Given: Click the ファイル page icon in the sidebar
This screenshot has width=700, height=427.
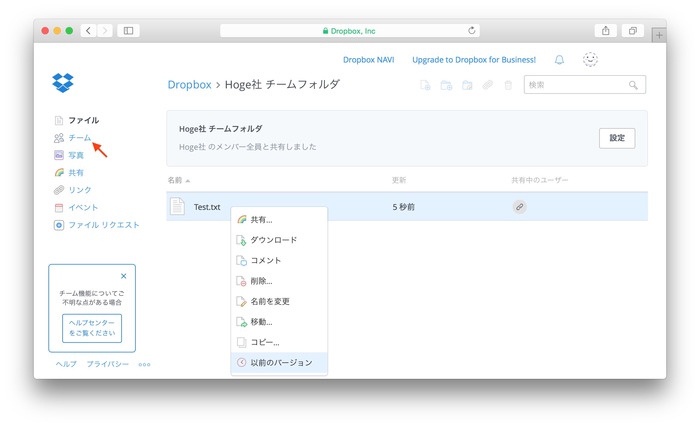Looking at the screenshot, I should point(59,120).
